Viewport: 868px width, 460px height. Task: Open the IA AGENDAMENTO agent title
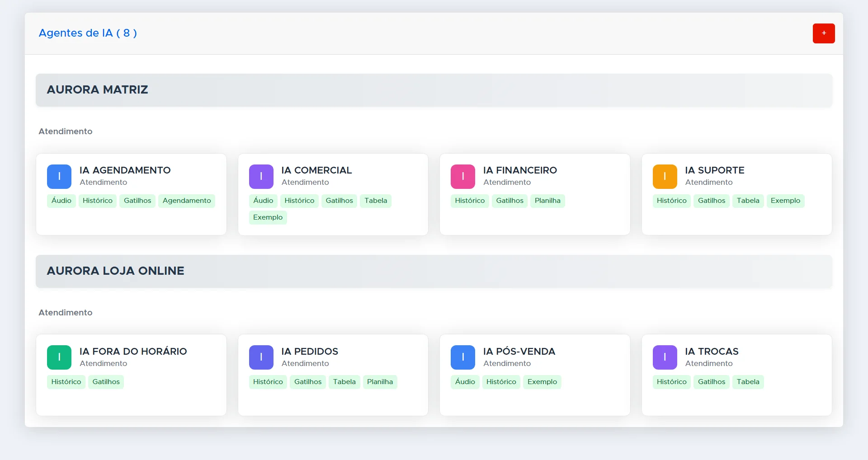(x=125, y=170)
